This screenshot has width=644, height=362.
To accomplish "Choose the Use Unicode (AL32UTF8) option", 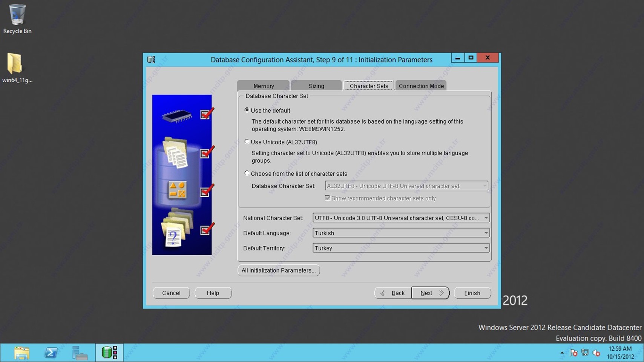I will tap(247, 142).
